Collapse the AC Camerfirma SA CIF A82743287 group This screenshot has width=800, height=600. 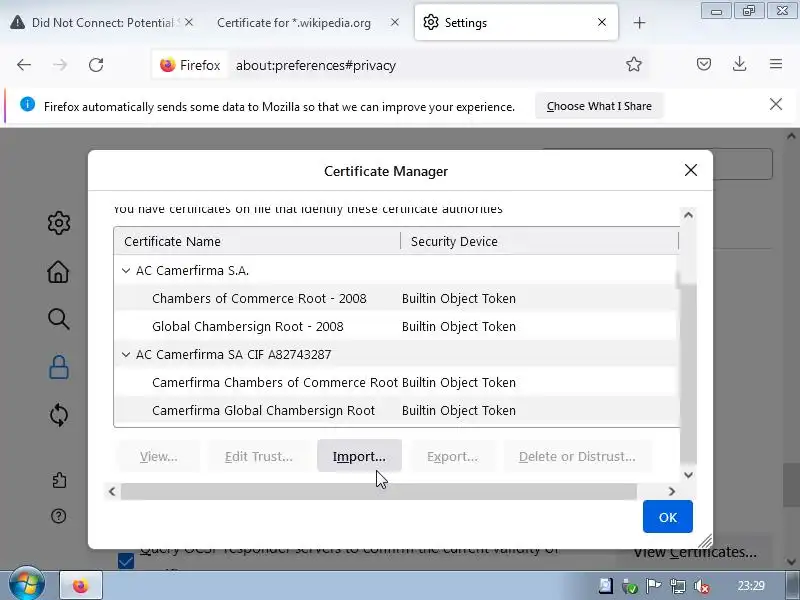[126, 355]
